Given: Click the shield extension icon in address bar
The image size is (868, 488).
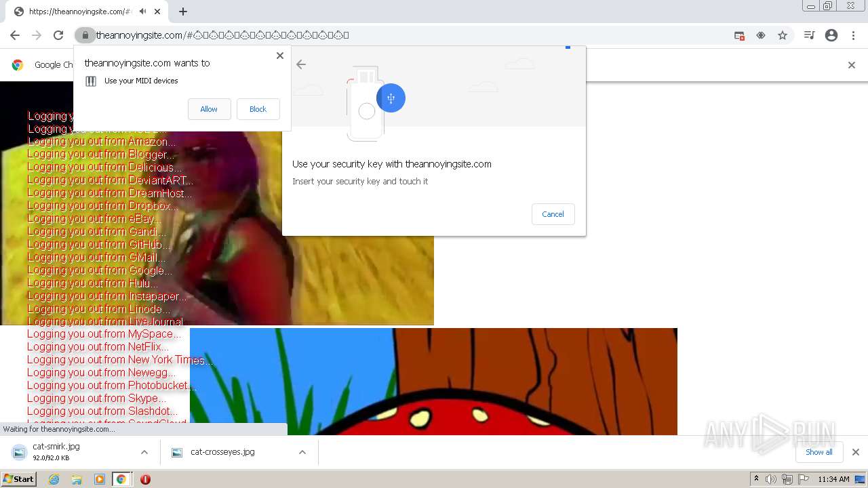Looking at the screenshot, I should [761, 35].
